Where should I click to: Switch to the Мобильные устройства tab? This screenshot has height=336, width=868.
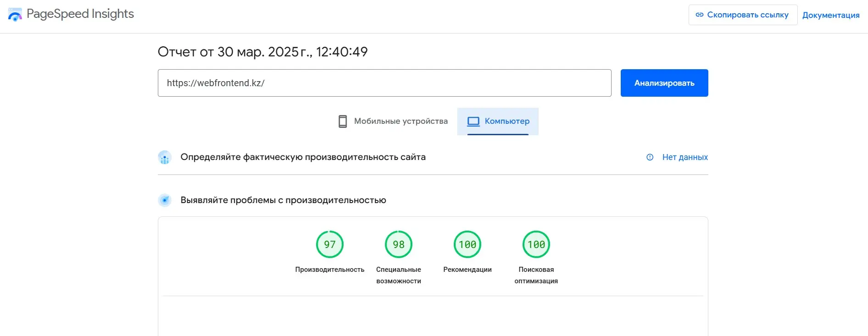coord(393,121)
